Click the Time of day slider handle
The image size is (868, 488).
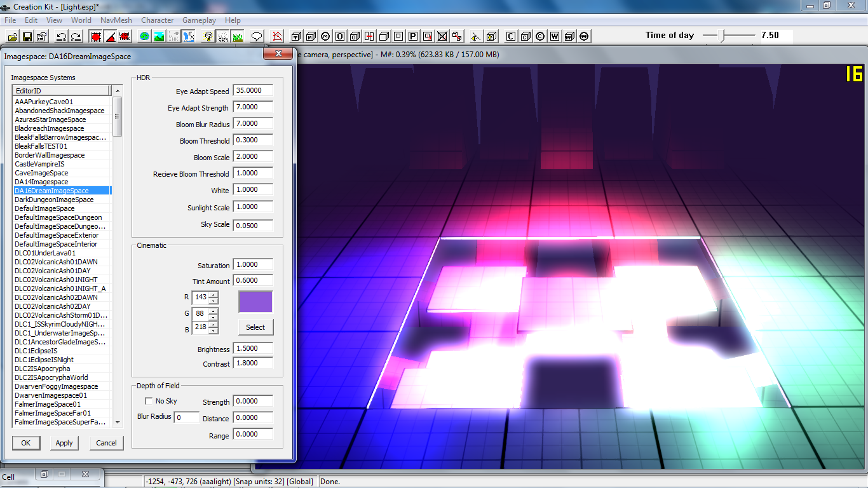(x=721, y=36)
